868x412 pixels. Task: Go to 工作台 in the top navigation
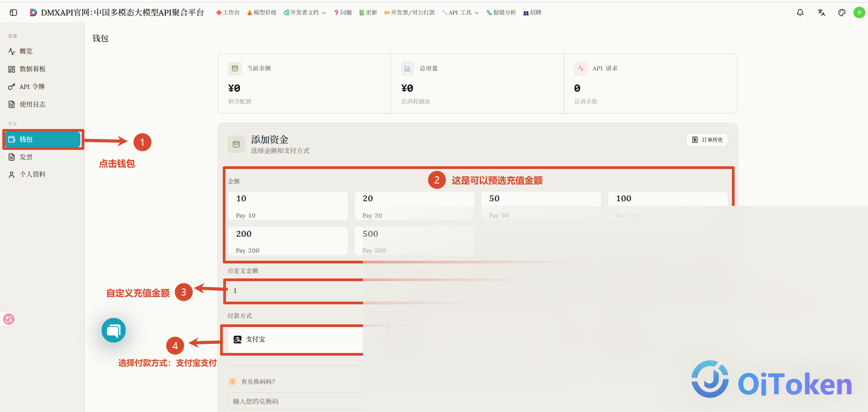tap(228, 13)
